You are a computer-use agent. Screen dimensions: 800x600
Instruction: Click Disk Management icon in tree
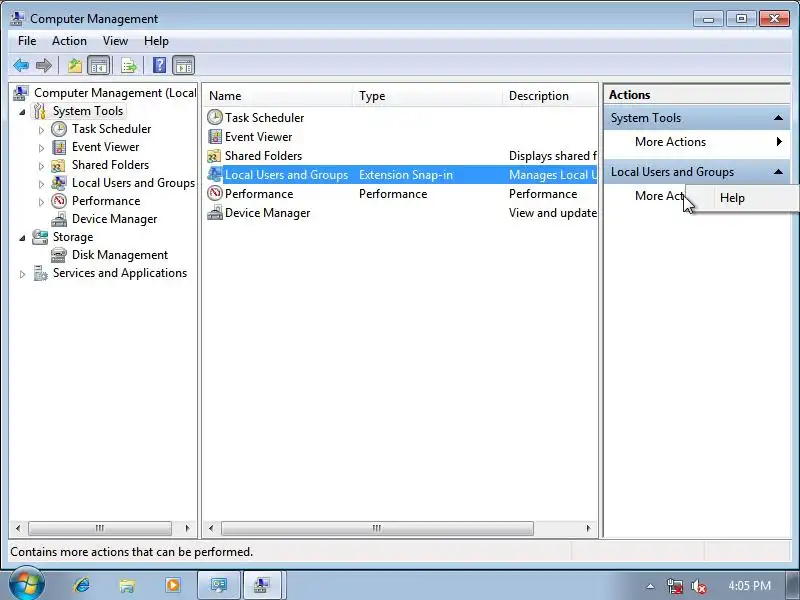(59, 255)
